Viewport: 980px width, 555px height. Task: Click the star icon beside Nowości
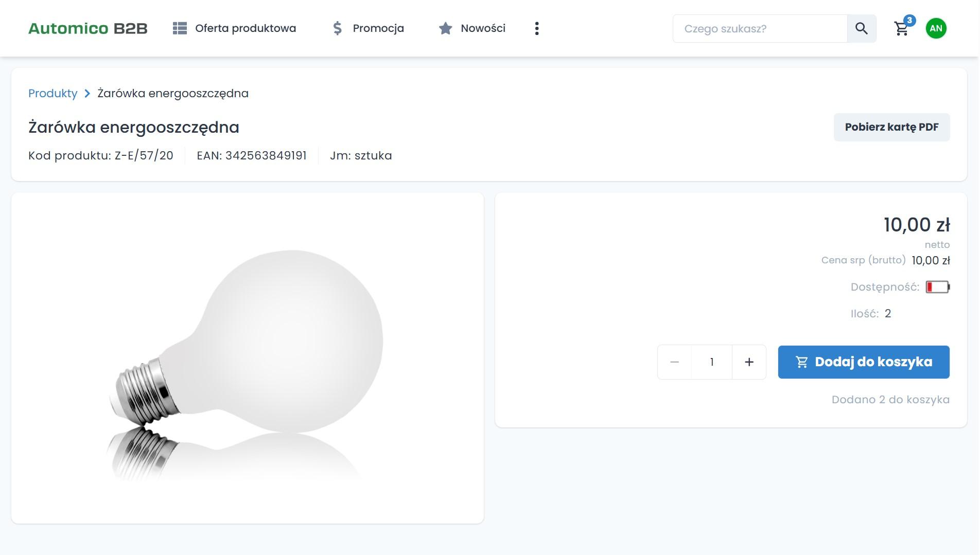(x=445, y=28)
